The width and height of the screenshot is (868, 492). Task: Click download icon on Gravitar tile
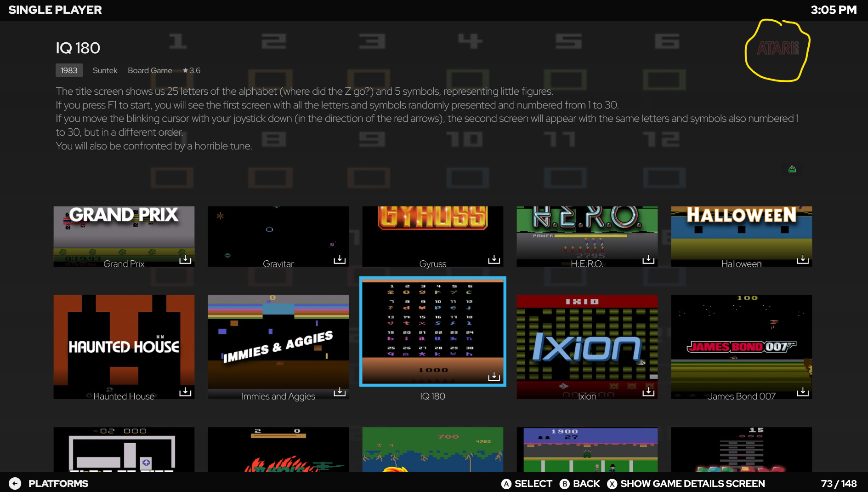click(x=340, y=259)
